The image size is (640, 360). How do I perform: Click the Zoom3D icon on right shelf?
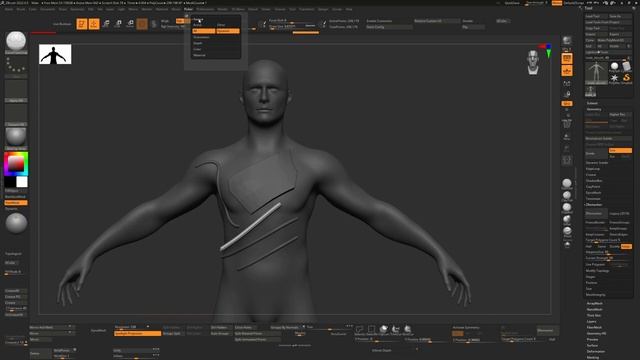tap(567, 149)
